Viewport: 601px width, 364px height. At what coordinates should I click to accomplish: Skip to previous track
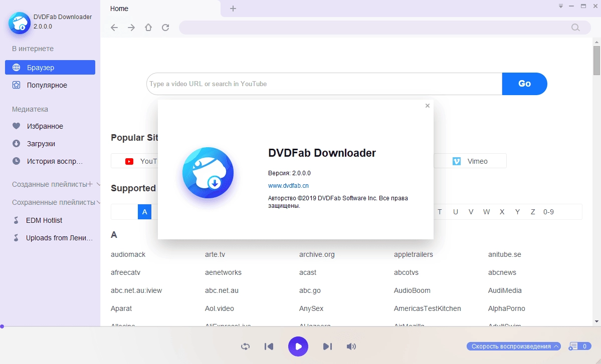click(269, 346)
